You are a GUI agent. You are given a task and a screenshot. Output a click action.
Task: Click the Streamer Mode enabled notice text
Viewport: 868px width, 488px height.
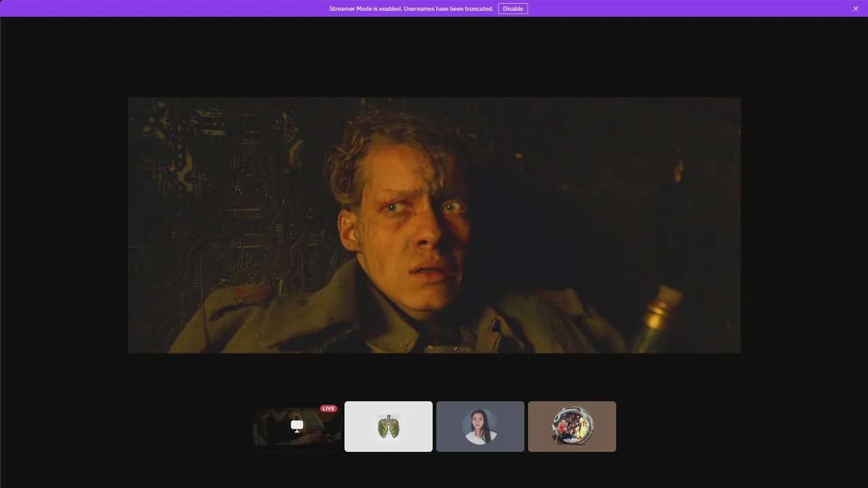411,9
